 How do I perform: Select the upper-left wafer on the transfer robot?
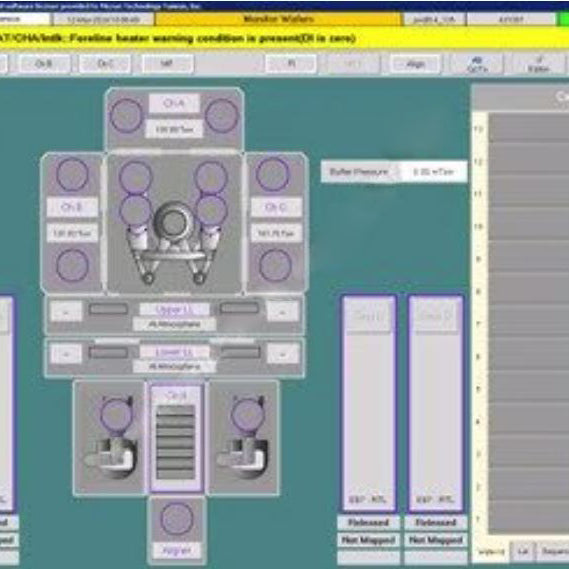[135, 177]
